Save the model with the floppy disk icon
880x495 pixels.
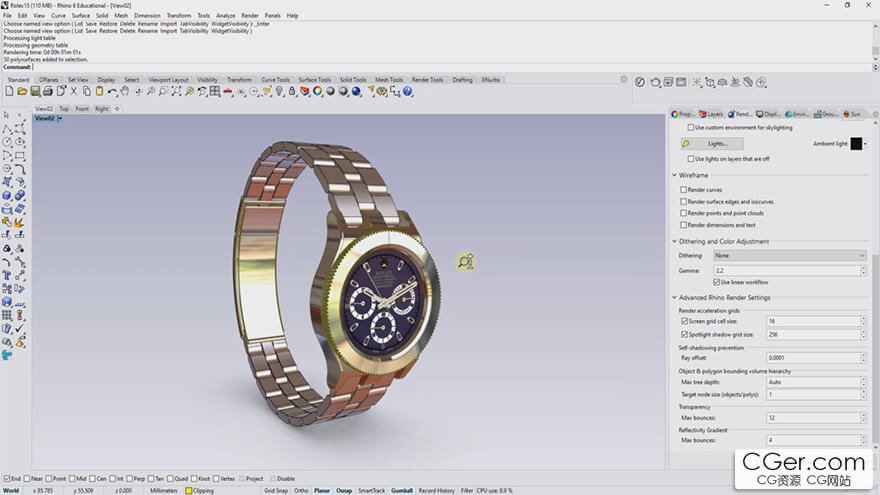(x=35, y=91)
